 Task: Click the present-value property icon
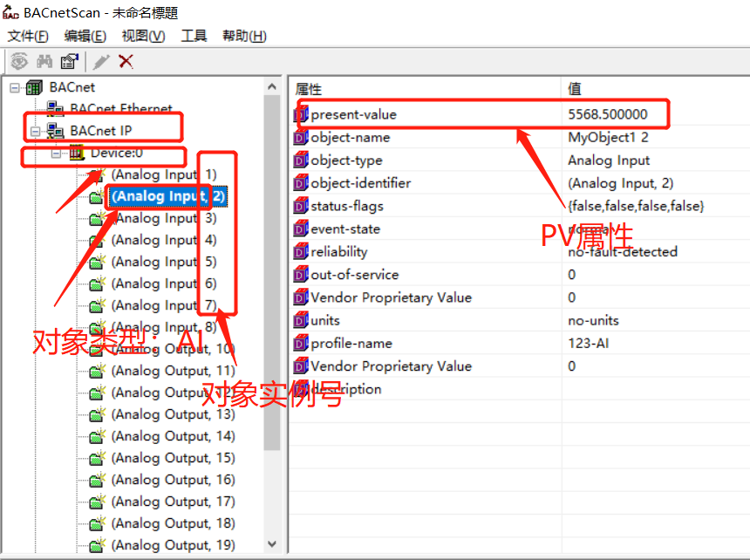[301, 114]
